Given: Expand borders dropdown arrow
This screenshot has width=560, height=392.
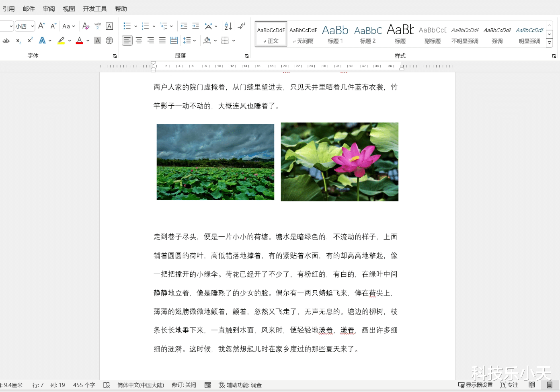Looking at the screenshot, I should tap(234, 41).
